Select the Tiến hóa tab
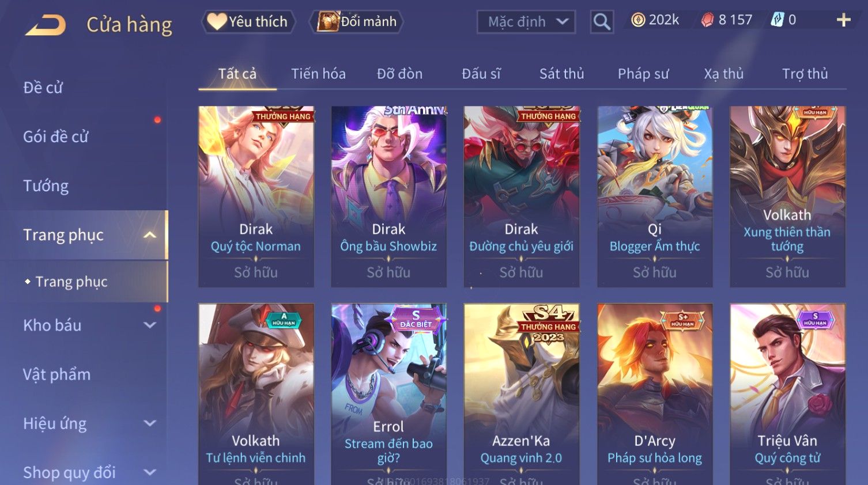This screenshot has width=868, height=485. coord(318,74)
